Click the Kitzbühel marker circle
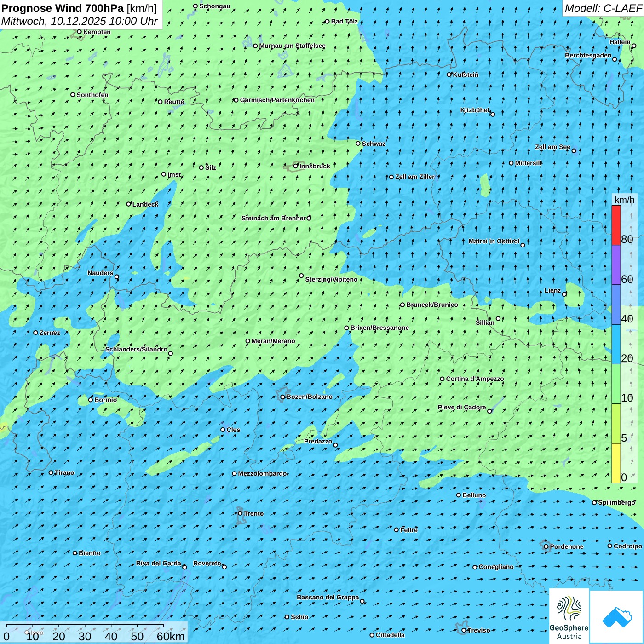Screen dimensions: 644x644 click(493, 114)
